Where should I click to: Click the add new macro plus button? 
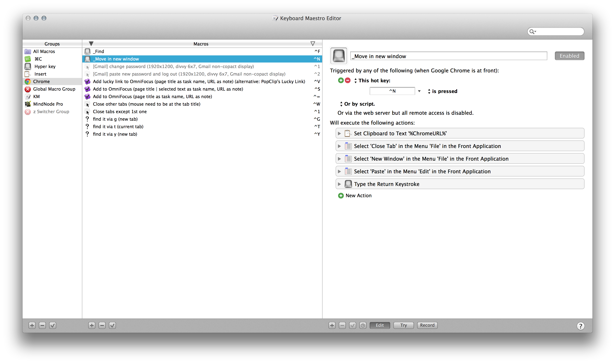[x=91, y=325]
